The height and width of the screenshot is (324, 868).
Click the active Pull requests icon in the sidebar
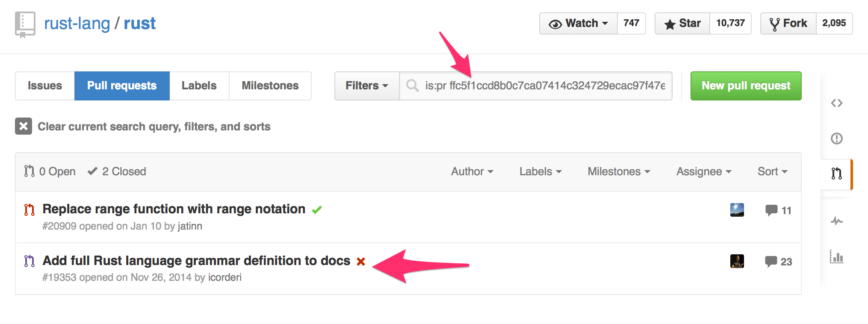click(836, 174)
